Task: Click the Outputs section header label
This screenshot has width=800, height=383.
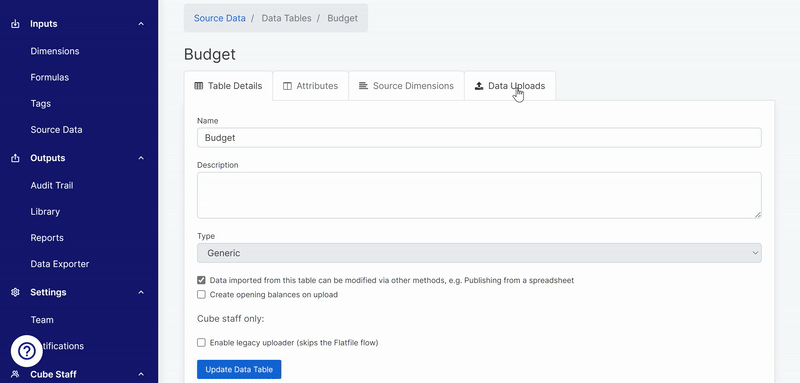Action: click(x=47, y=158)
